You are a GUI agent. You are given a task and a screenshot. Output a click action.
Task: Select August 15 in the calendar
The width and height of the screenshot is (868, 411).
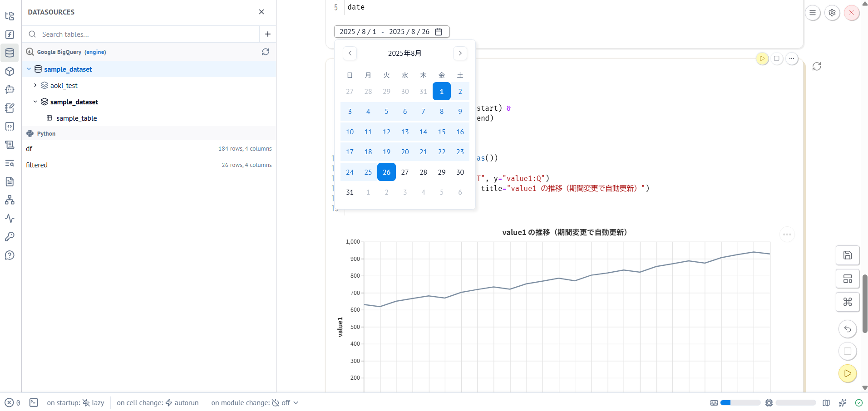pyautogui.click(x=441, y=132)
